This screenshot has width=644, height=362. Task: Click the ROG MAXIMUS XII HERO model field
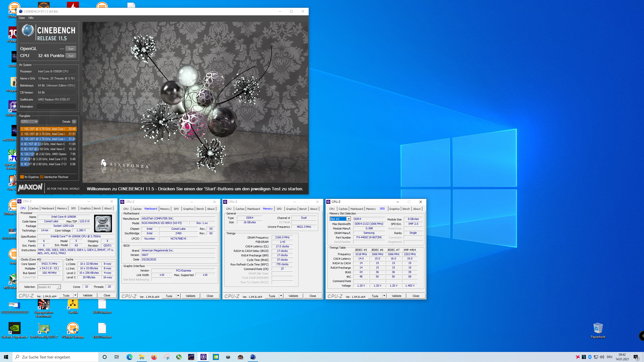[x=165, y=223]
